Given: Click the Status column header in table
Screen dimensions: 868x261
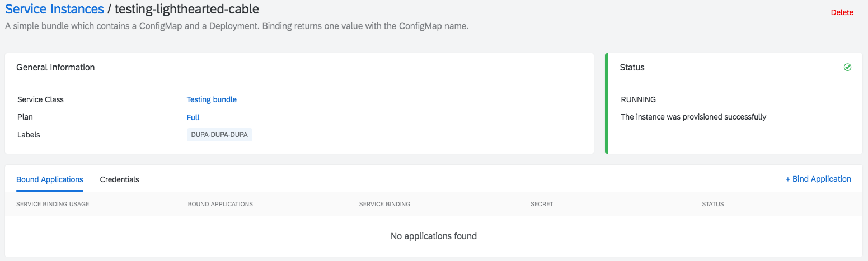Looking at the screenshot, I should (713, 204).
